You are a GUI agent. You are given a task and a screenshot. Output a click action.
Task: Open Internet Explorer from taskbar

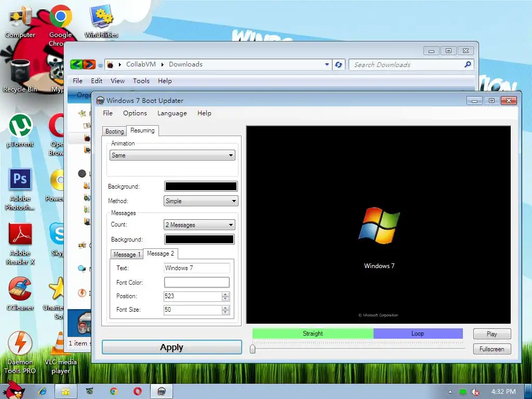coord(43,391)
